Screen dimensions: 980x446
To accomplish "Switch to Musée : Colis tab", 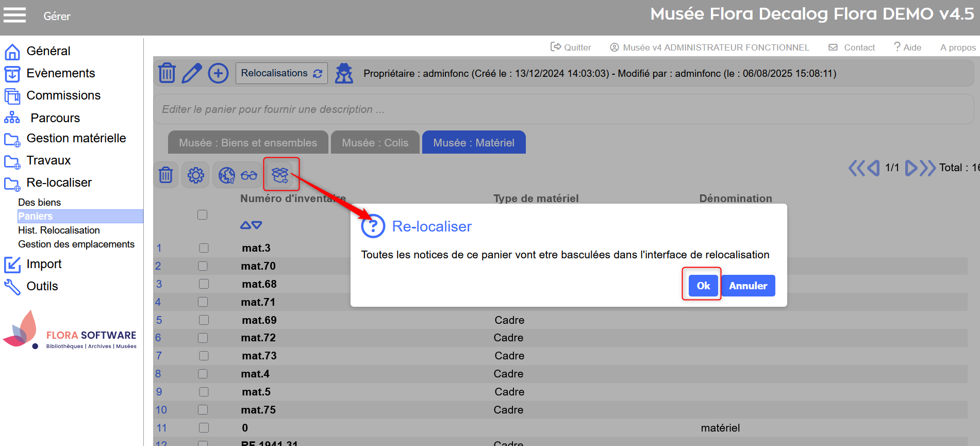I will pos(375,143).
